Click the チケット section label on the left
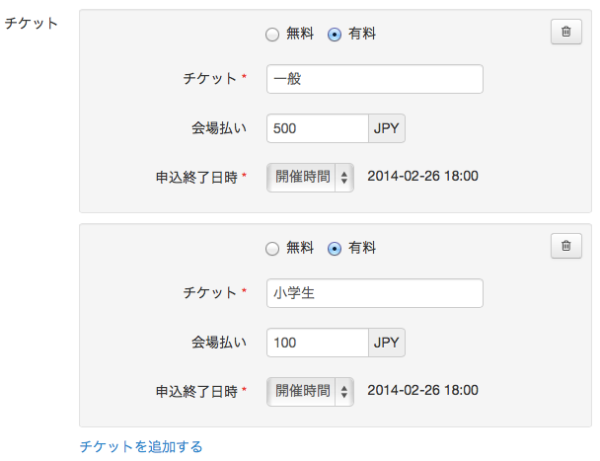 coord(31,22)
